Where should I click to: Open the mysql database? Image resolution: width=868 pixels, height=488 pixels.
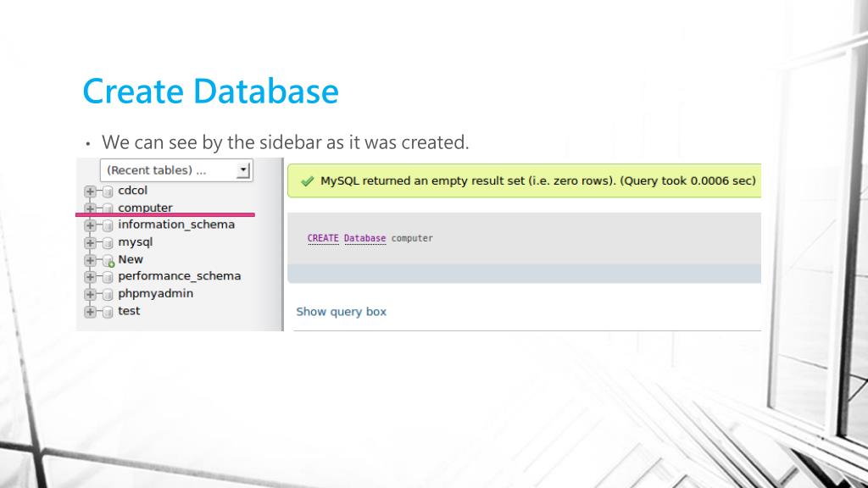click(135, 242)
